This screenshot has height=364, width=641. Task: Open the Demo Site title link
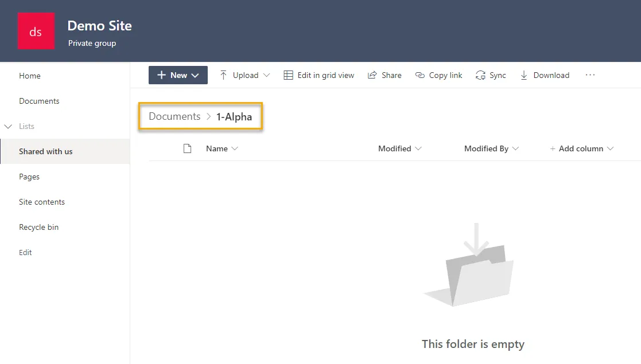coord(100,26)
